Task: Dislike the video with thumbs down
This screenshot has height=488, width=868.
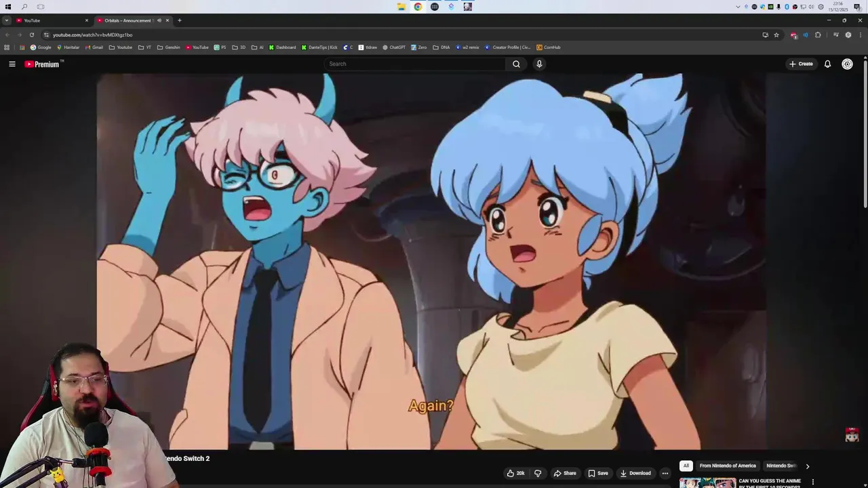Action: pyautogui.click(x=538, y=473)
